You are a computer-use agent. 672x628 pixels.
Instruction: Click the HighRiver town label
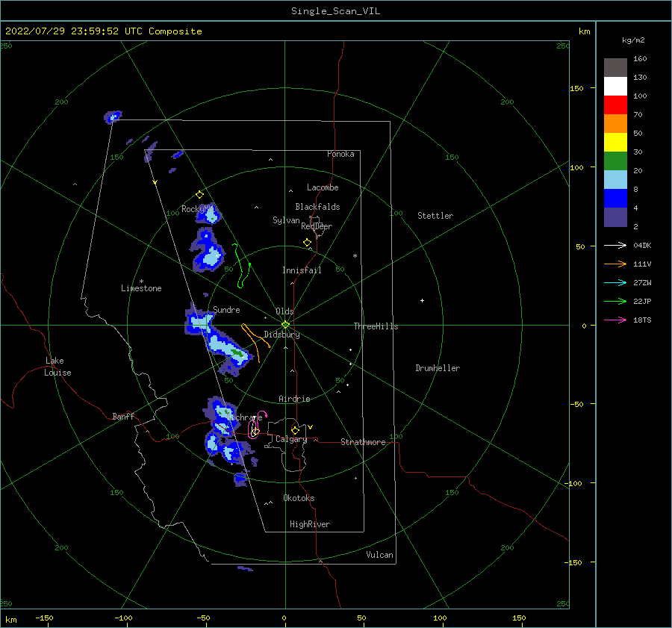point(310,524)
